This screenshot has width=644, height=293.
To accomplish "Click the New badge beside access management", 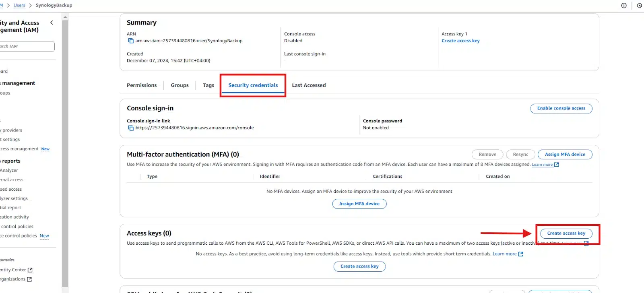I will tap(45, 149).
